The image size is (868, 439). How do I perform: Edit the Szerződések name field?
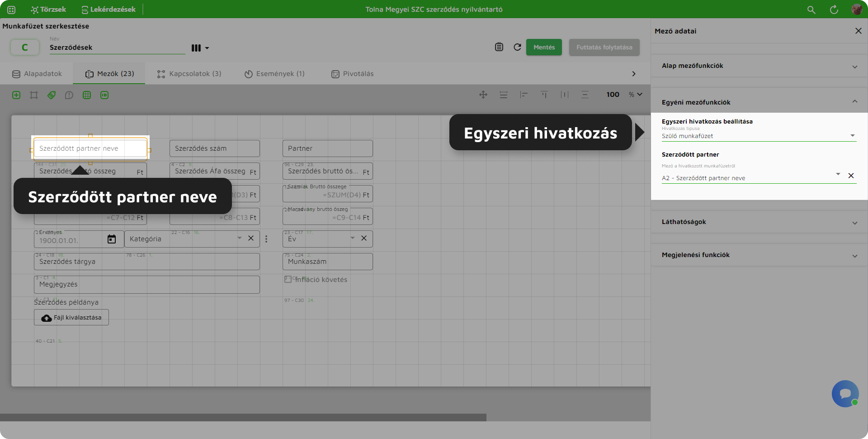point(118,48)
